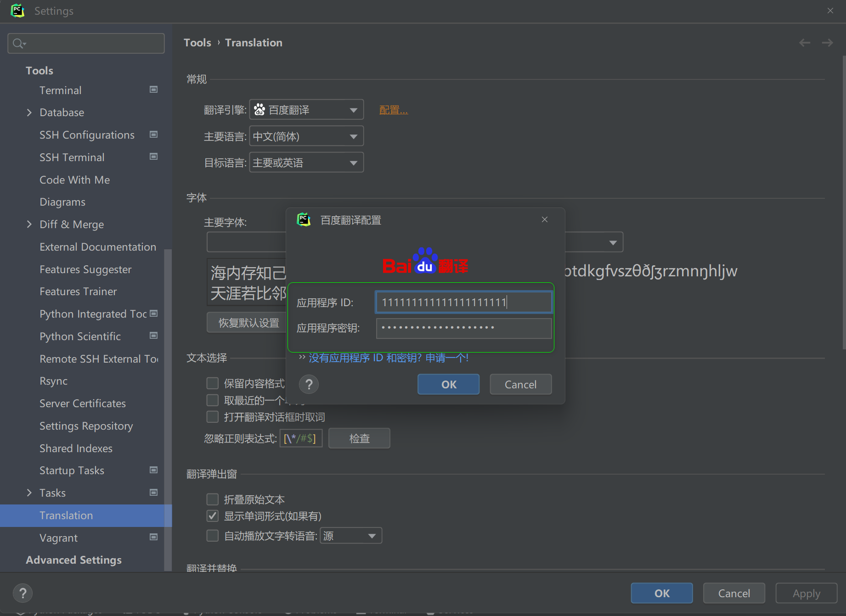Click Cancel in Baidu config dialog
This screenshot has width=846, height=616.
click(x=521, y=384)
